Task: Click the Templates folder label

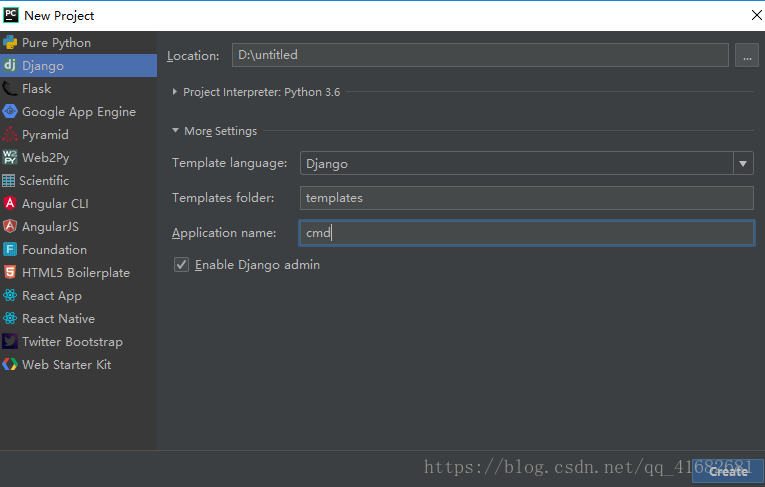Action: click(x=223, y=198)
